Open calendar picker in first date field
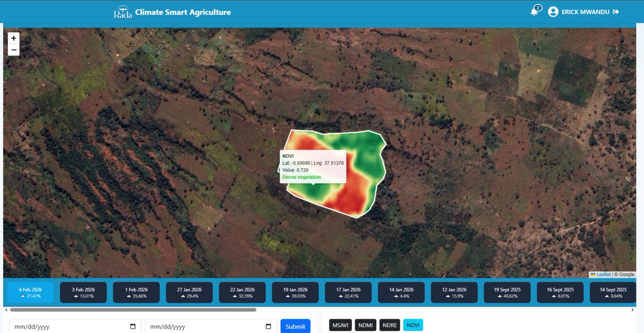This screenshot has width=644, height=333. [x=133, y=327]
